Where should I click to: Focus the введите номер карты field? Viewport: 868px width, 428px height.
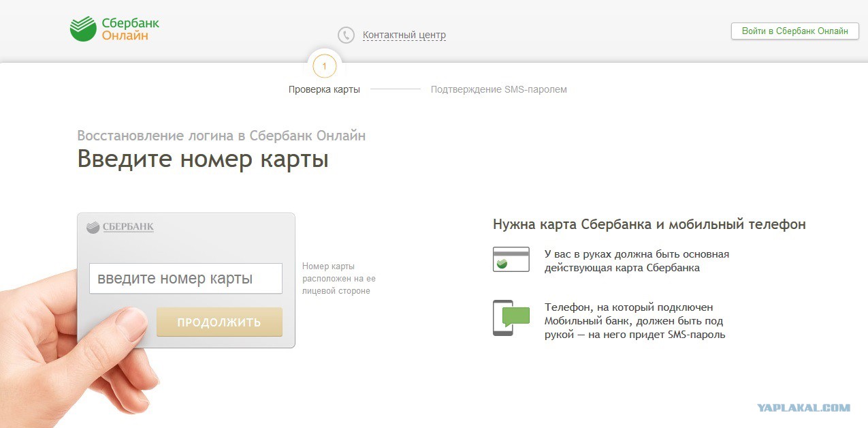click(186, 278)
